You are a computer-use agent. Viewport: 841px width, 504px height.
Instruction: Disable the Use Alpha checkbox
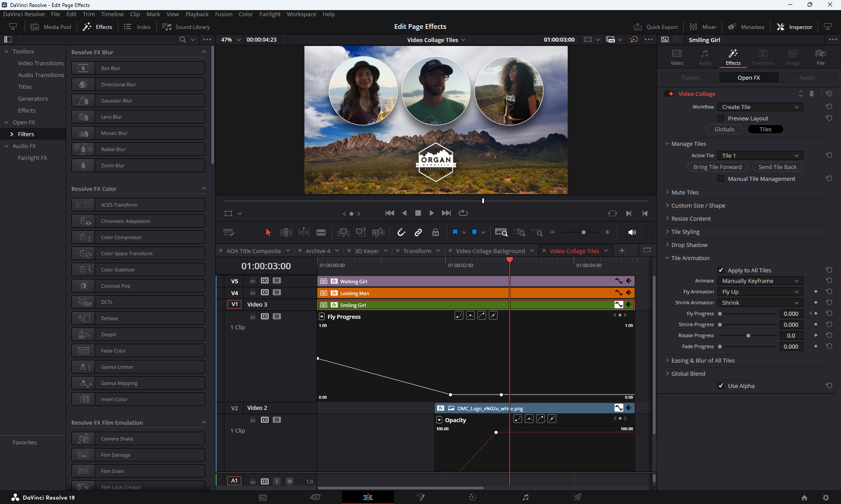click(721, 386)
